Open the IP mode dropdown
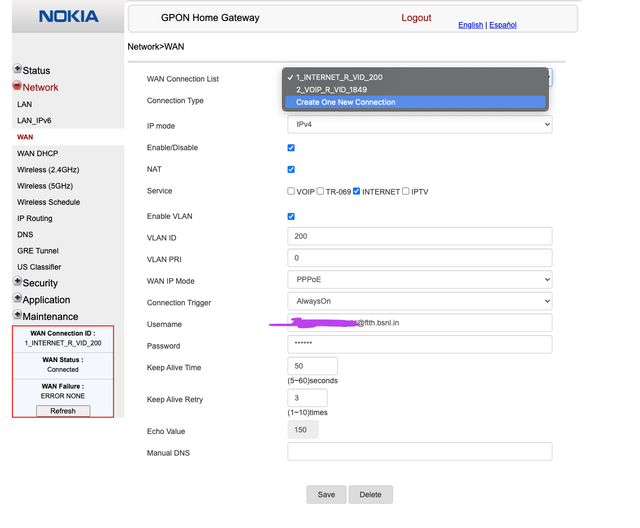Screen dimensions: 640x528 [x=419, y=125]
